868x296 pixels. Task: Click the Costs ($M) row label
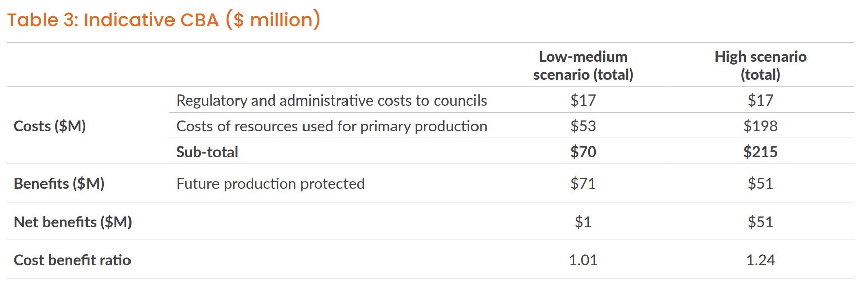coord(50,126)
